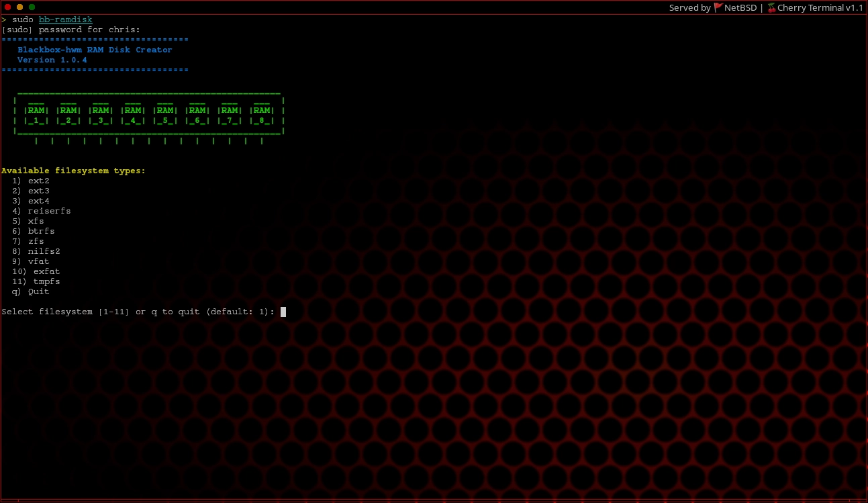Select the 'Blackbox-hwm RAM Disk Creator' heading
The height and width of the screenshot is (503, 868).
point(95,50)
